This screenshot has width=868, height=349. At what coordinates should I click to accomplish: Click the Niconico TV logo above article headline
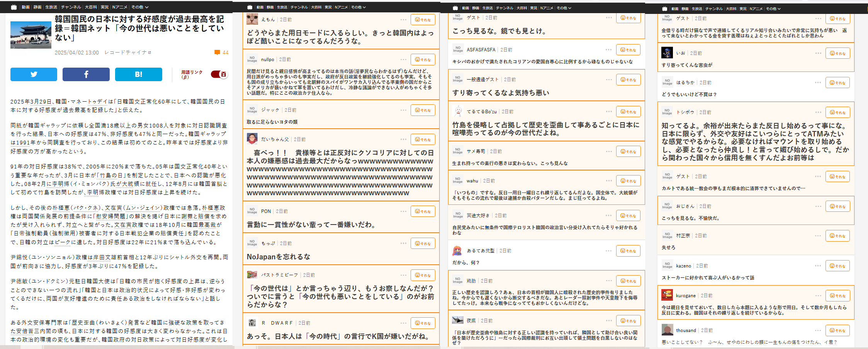(x=14, y=7)
